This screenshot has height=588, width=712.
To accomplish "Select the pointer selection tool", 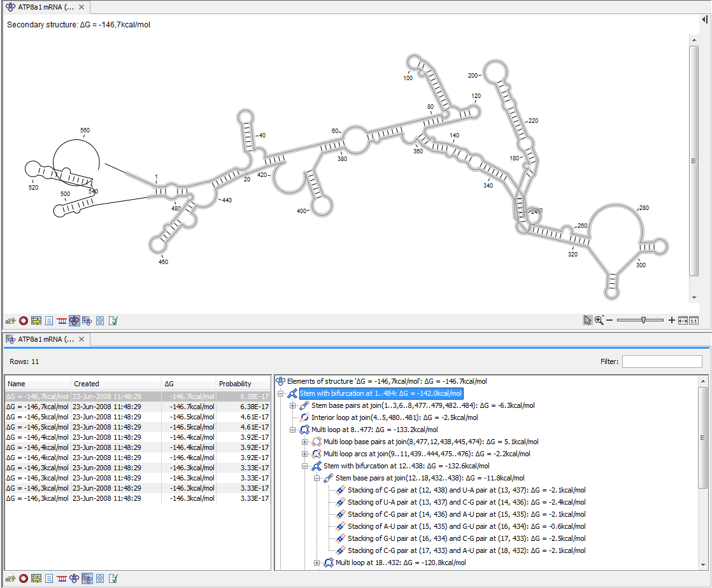I will pos(587,320).
